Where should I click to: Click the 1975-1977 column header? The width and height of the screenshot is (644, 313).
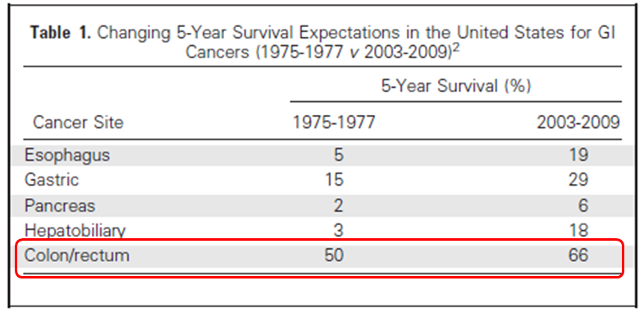point(334,122)
